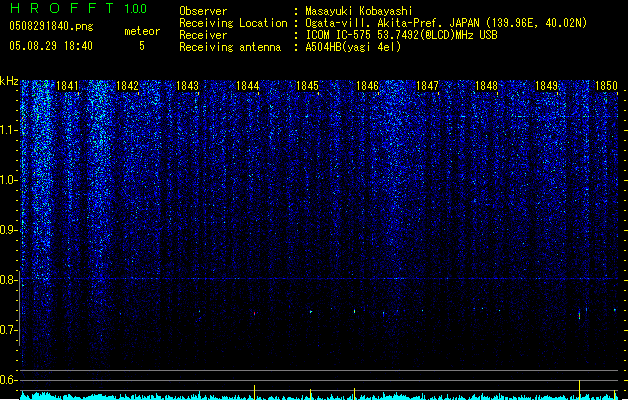This screenshot has width=629, height=400.
Task: Click the 1.1 kHz frequency label
Action: 8,130
